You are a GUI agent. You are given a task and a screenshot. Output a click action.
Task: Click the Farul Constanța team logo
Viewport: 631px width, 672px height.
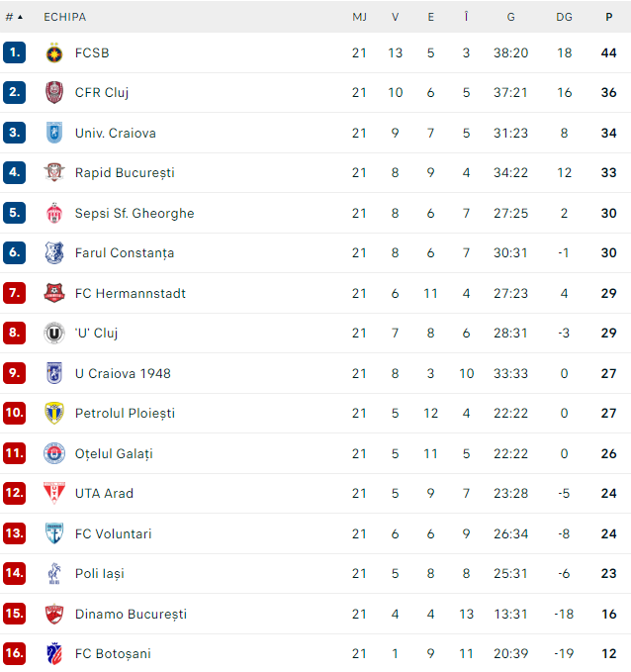pos(53,253)
